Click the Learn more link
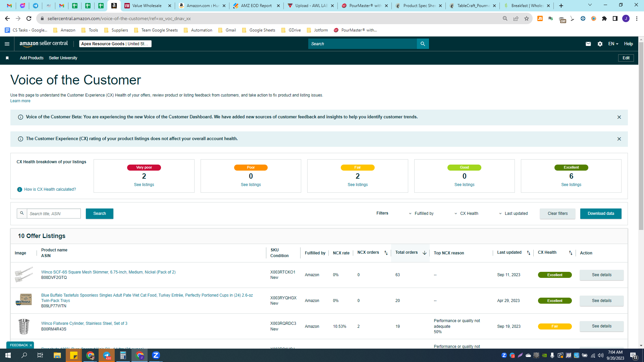The height and width of the screenshot is (362, 644). point(20,101)
